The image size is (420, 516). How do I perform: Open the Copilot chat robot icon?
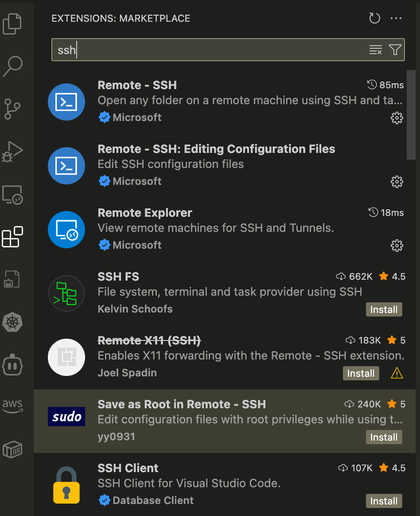(x=12, y=365)
